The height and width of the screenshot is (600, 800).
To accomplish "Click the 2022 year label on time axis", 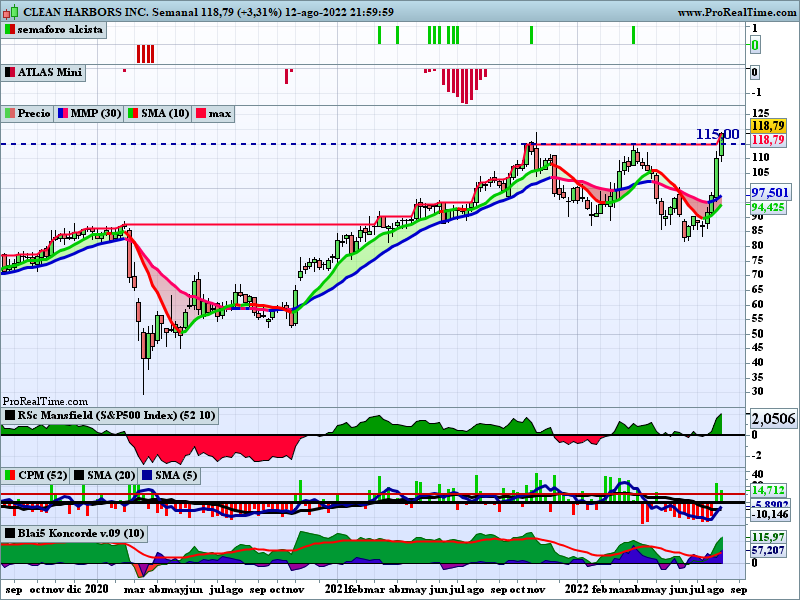I will 578,589.
